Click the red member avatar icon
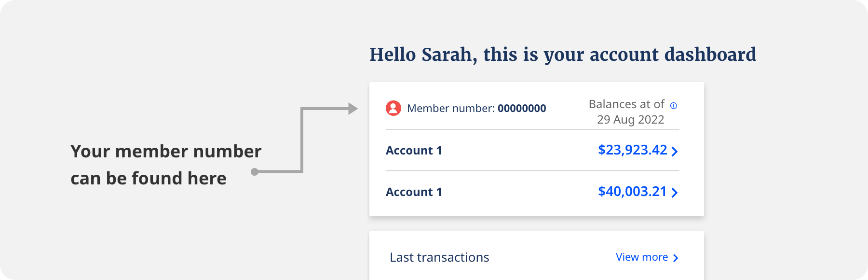The image size is (868, 280). click(393, 108)
